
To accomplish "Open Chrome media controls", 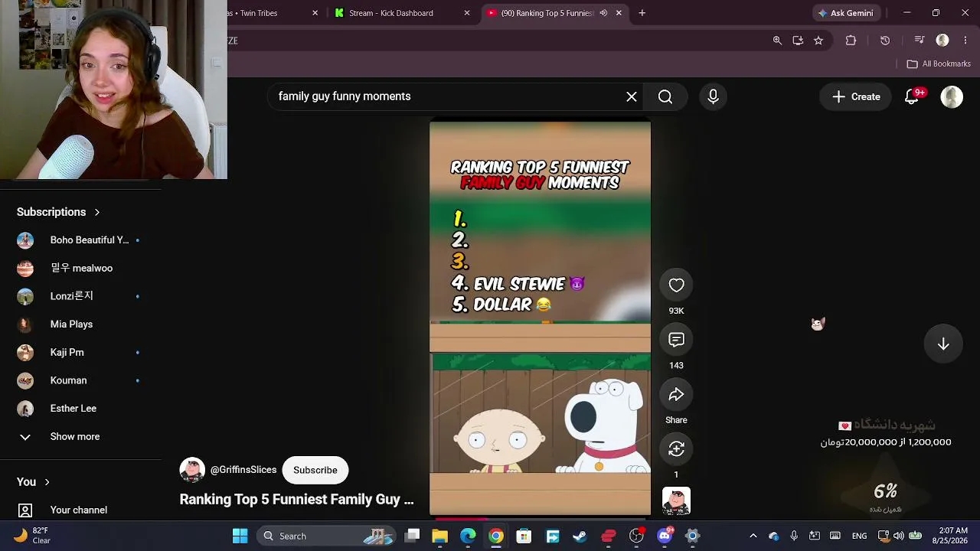I will tap(920, 41).
